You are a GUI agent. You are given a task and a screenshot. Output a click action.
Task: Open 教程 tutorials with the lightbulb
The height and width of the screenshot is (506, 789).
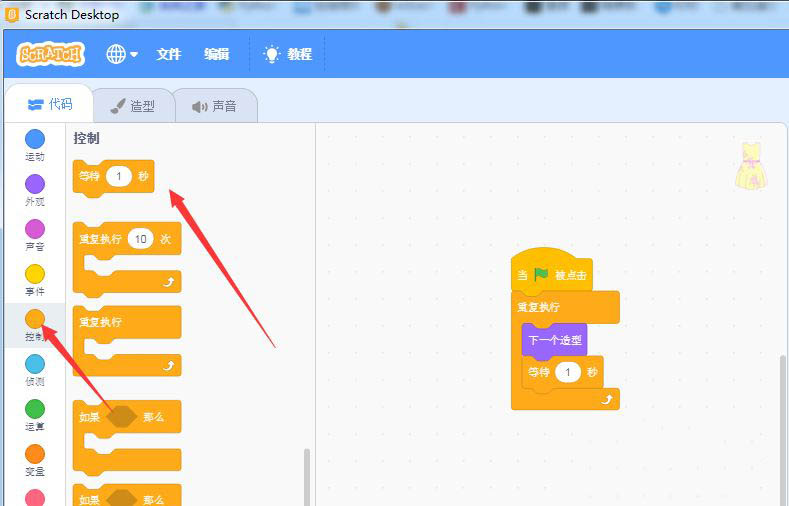click(287, 54)
